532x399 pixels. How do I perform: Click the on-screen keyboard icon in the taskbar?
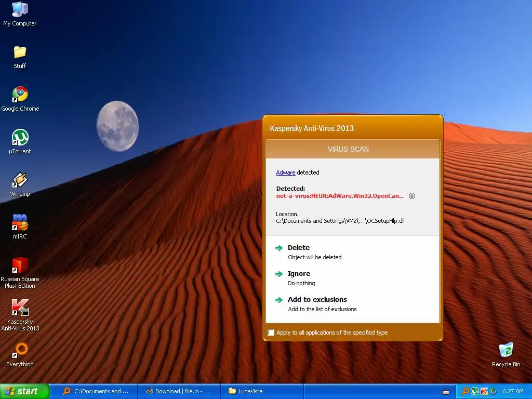point(446,392)
